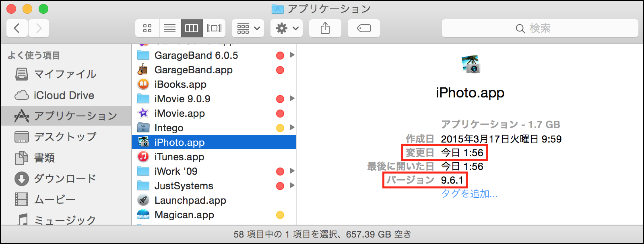Screen dimensions: 644x244
Task: Select Magican.app in the list
Action: click(214, 215)
